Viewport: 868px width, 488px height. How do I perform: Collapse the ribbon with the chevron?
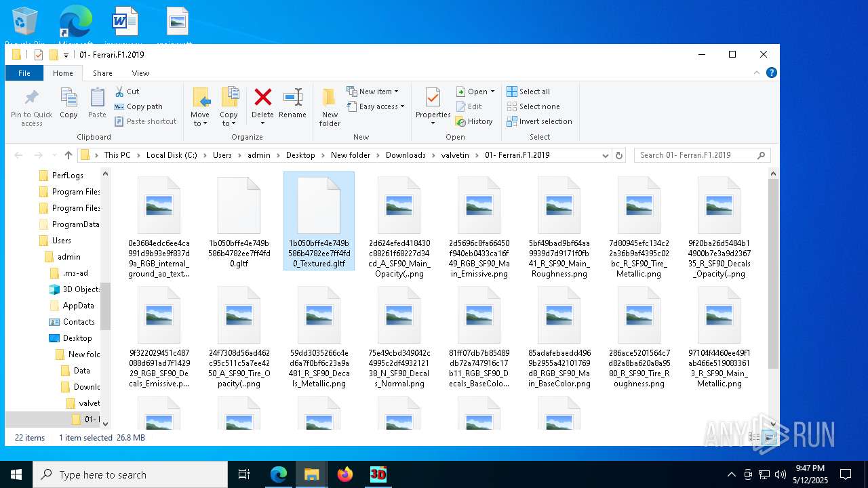757,73
